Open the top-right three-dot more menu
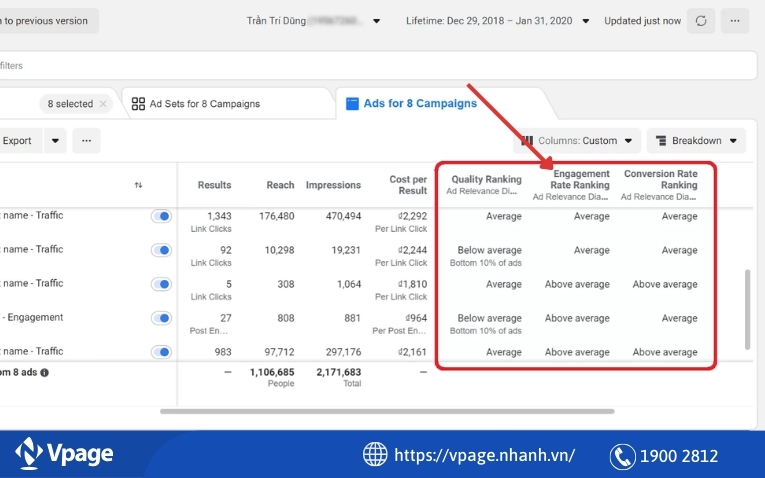The height and width of the screenshot is (478, 765). [735, 21]
